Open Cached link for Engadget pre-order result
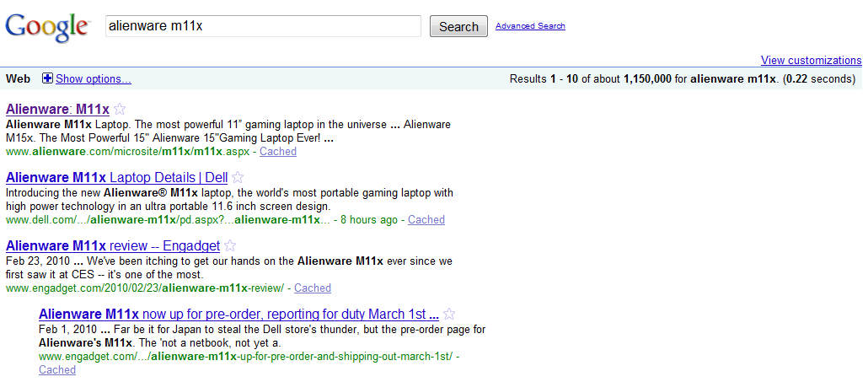The image size is (868, 382). coord(57,370)
